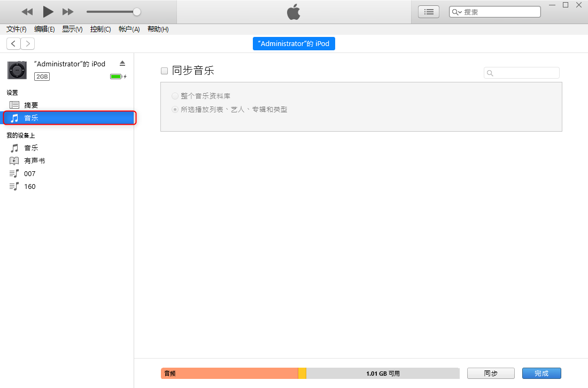Skip forward with the fast-forward button
Viewport: 588px width, 388px height.
(68, 12)
